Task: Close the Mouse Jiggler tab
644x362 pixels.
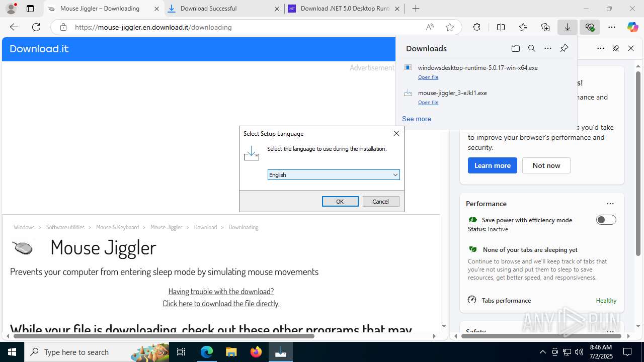Action: click(156, 9)
